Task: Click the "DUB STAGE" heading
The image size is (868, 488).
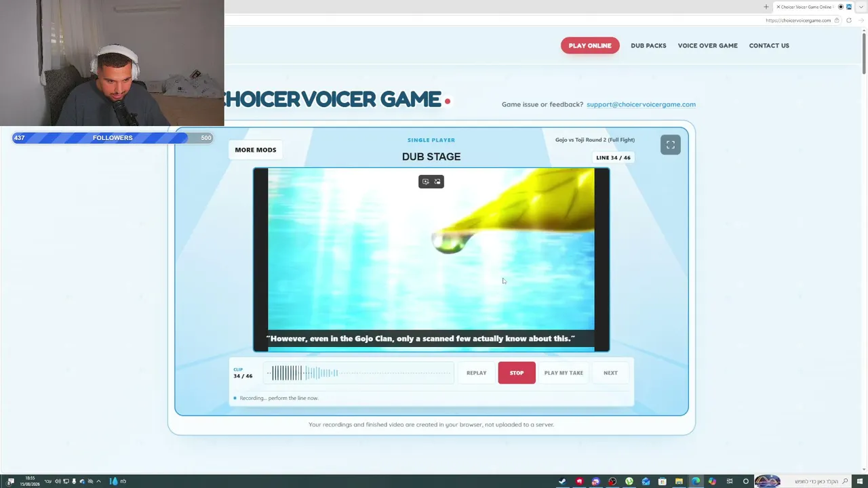Action: tap(431, 157)
